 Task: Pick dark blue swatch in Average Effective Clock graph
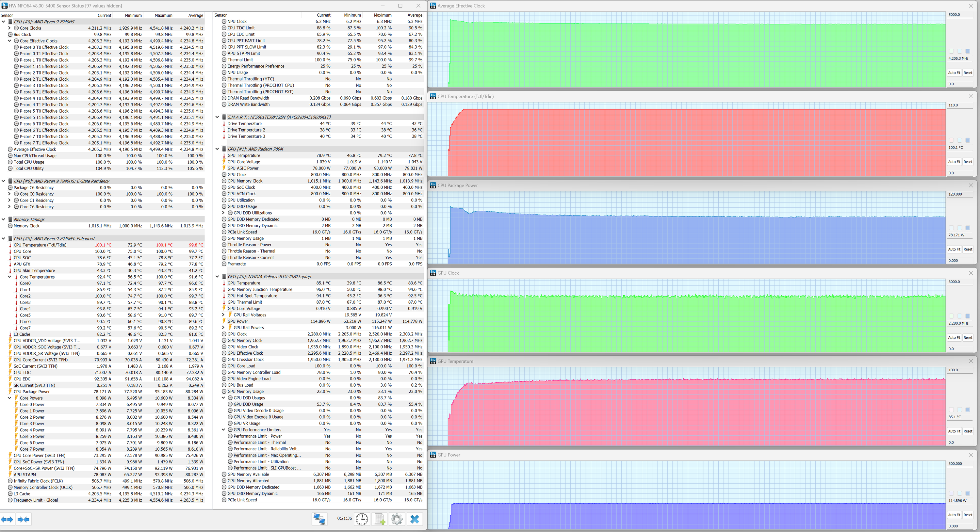coord(968,51)
